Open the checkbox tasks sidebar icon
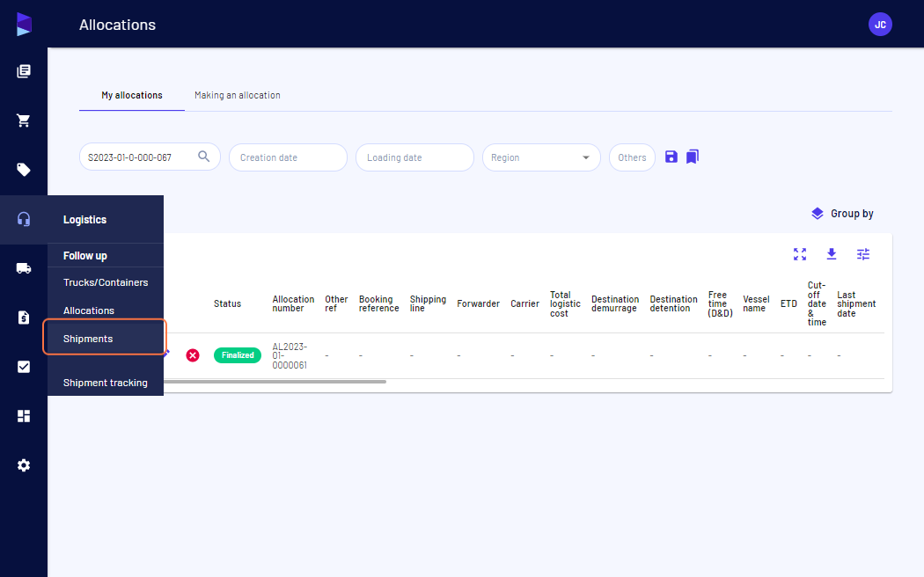924x577 pixels. 24,367
